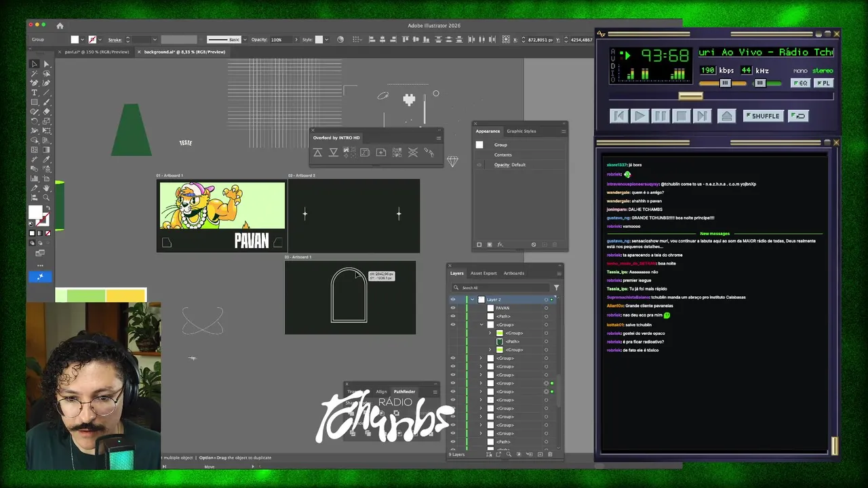Open Appearance panel options menu
This screenshot has width=868, height=488.
[564, 131]
